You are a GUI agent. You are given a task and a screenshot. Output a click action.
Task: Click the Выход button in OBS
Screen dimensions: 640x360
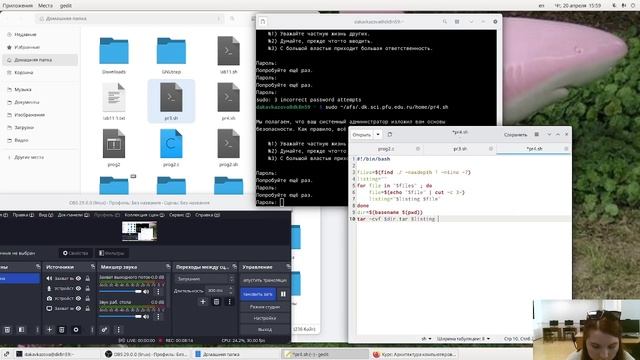pos(265,329)
